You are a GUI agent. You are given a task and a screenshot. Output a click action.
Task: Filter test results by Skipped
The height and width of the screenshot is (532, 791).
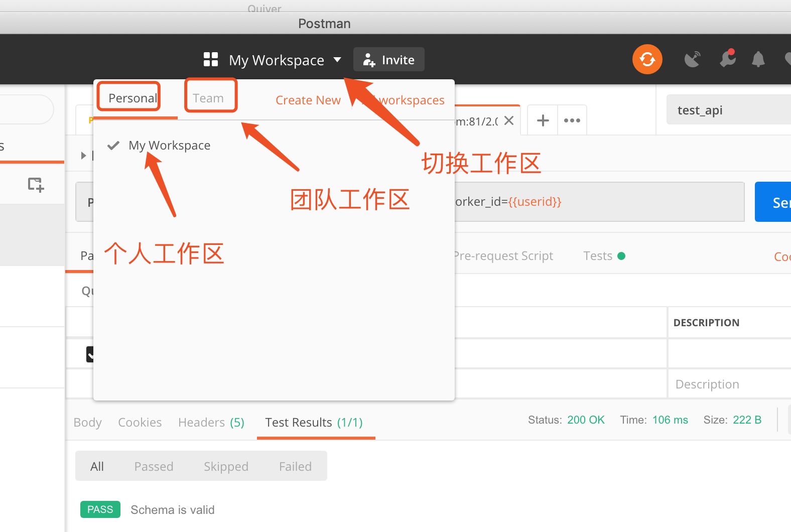(x=226, y=467)
